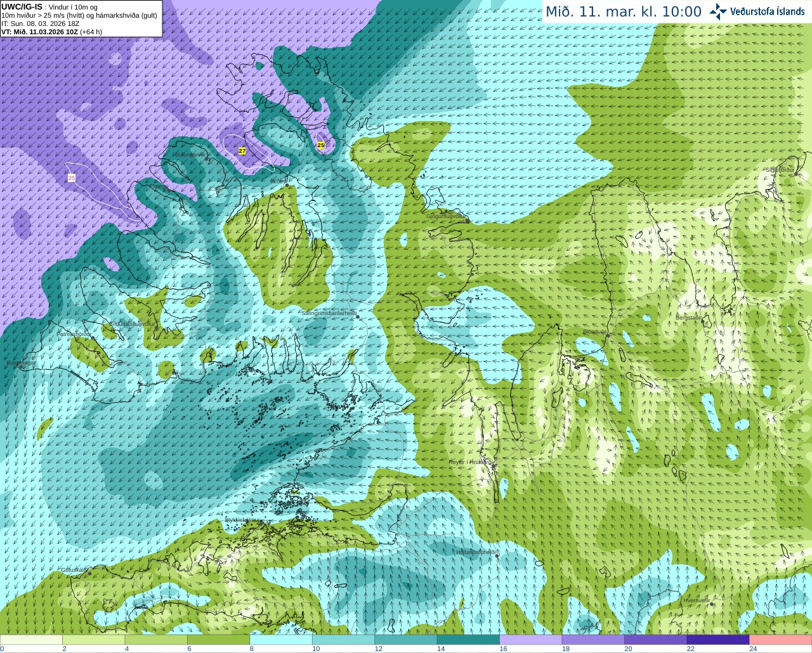Select the Gufuskálar station label

[74, 570]
